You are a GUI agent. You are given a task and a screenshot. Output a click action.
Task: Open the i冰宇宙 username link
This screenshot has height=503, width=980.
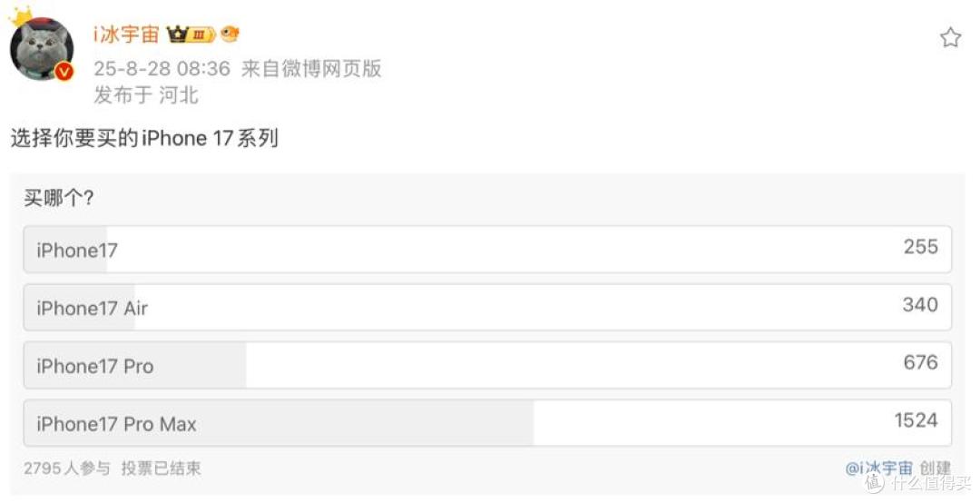[126, 35]
